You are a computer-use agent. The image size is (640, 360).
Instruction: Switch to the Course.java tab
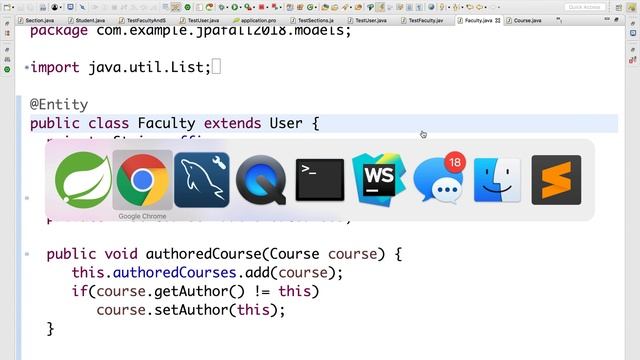[524, 20]
